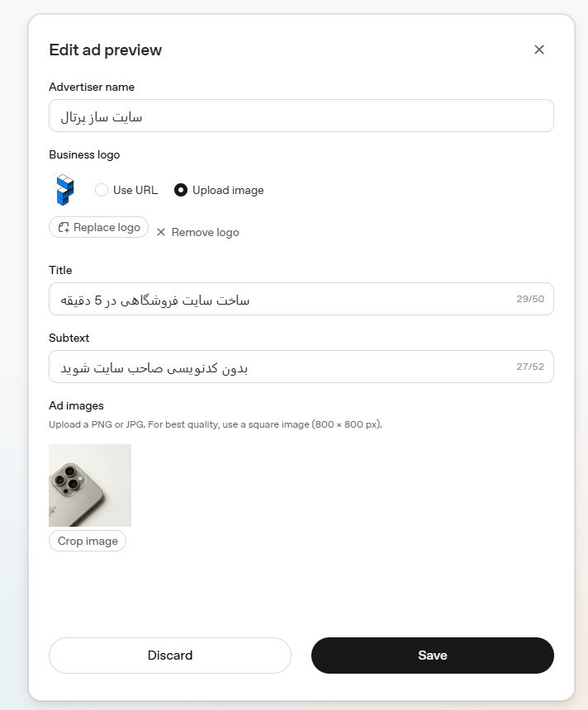The width and height of the screenshot is (588, 710).
Task: Click the image-swap icon inside Replace logo
Action: [x=64, y=227]
